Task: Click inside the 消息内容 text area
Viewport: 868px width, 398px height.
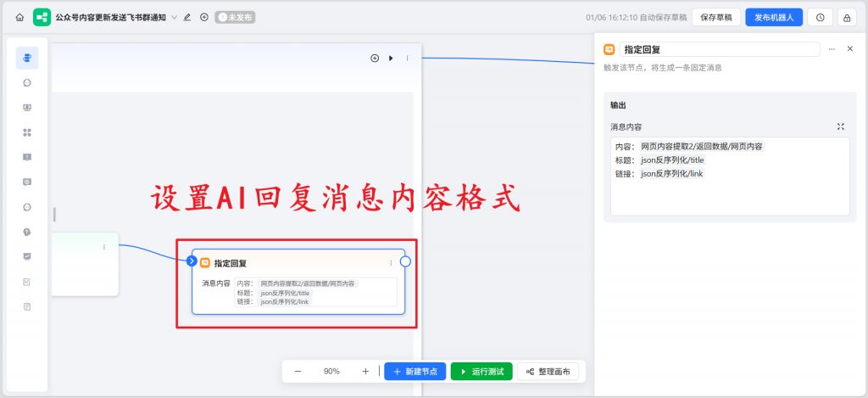Action: coord(730,177)
